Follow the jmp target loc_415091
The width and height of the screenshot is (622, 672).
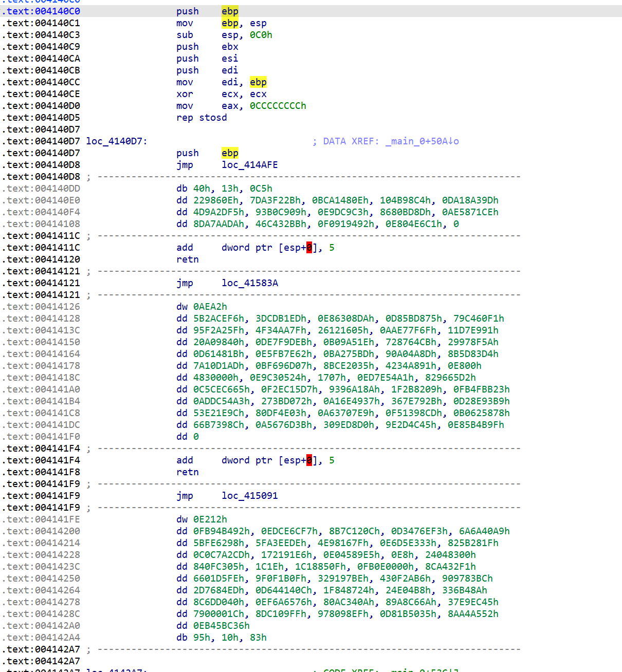tap(249, 496)
